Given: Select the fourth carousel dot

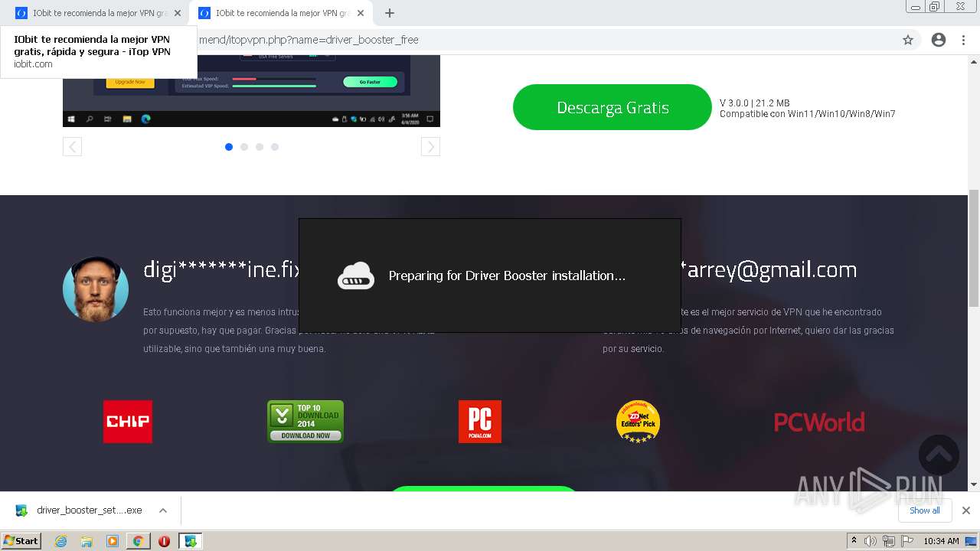Looking at the screenshot, I should point(275,147).
